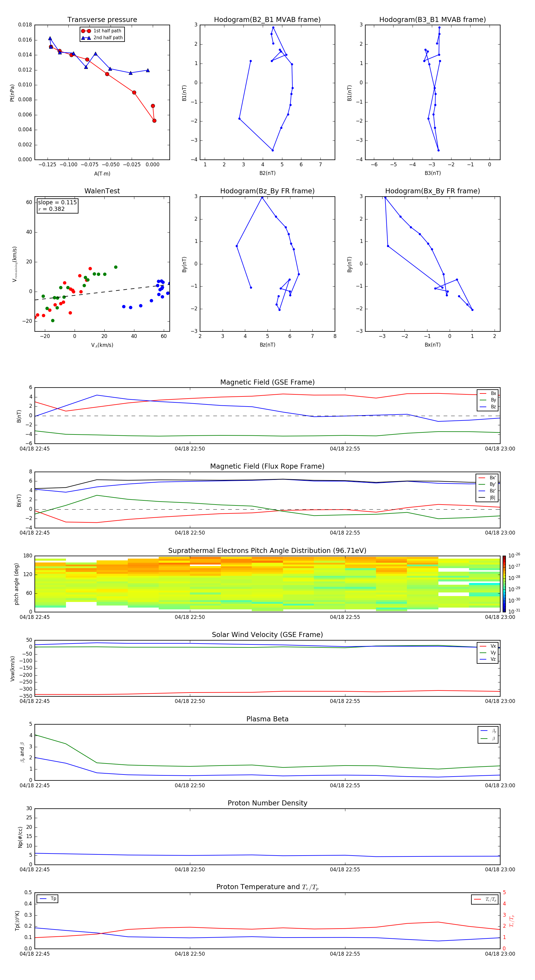Click the "Solar Wind Velocity (GSE Frame)" title

point(267,635)
